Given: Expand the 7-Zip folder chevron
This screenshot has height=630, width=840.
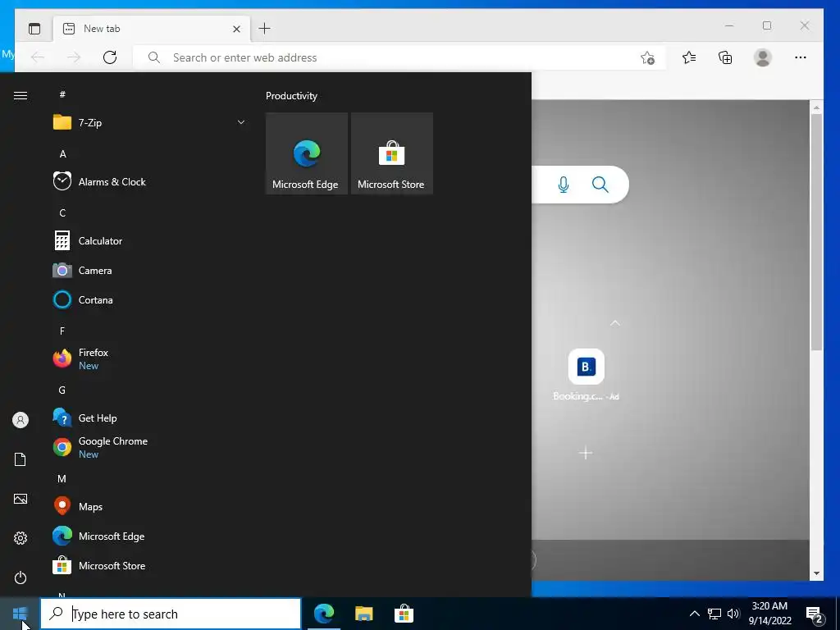Looking at the screenshot, I should [x=241, y=122].
